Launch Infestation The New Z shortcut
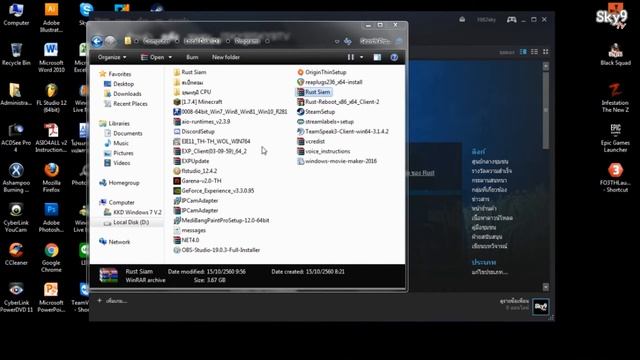640x360 pixels. [x=616, y=97]
